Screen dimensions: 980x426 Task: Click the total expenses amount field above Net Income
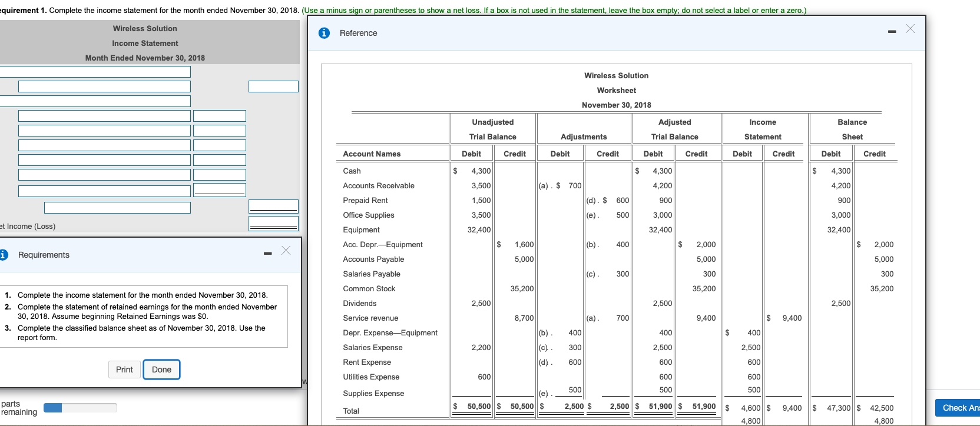click(x=273, y=207)
